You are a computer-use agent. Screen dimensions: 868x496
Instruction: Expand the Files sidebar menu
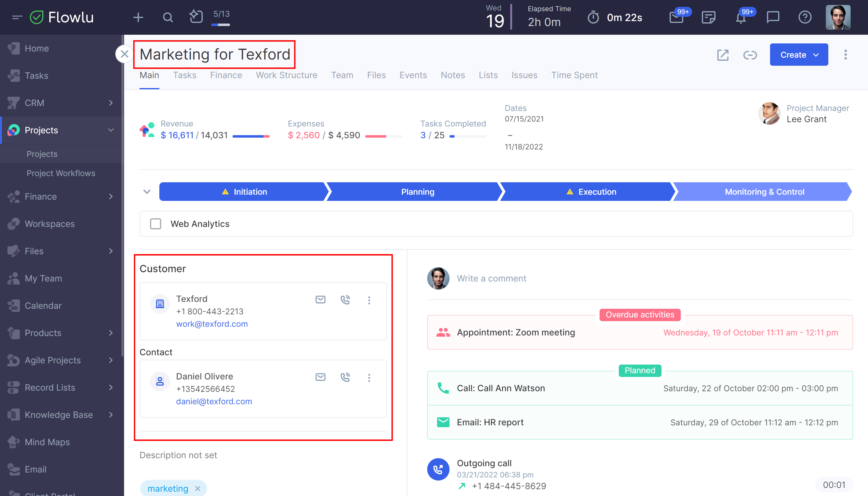pyautogui.click(x=111, y=251)
